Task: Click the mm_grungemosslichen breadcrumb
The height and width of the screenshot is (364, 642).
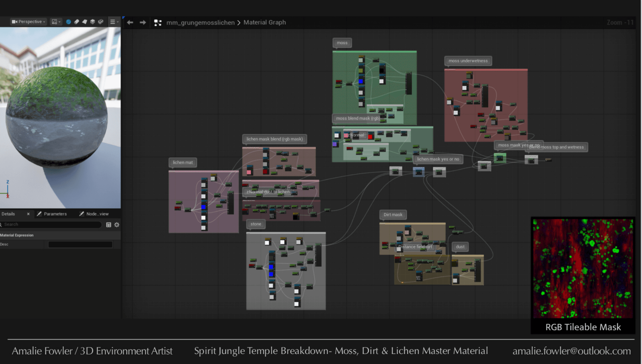Action: click(200, 22)
